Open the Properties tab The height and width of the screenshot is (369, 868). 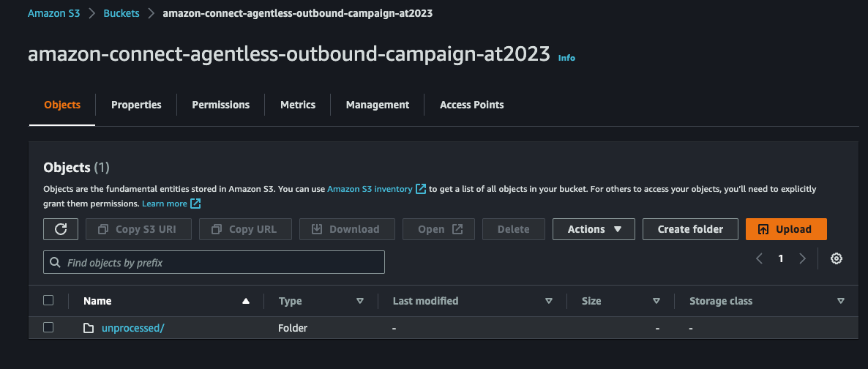[136, 105]
